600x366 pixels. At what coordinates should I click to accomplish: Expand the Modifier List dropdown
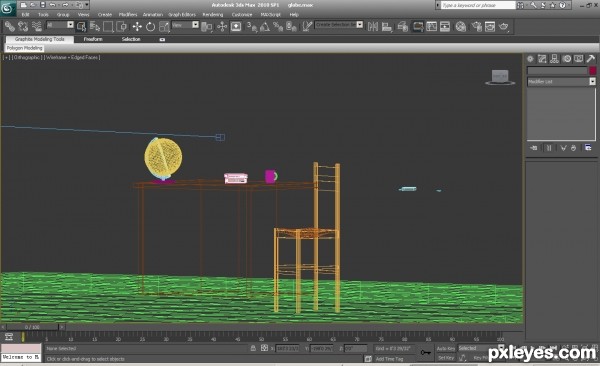coord(592,82)
